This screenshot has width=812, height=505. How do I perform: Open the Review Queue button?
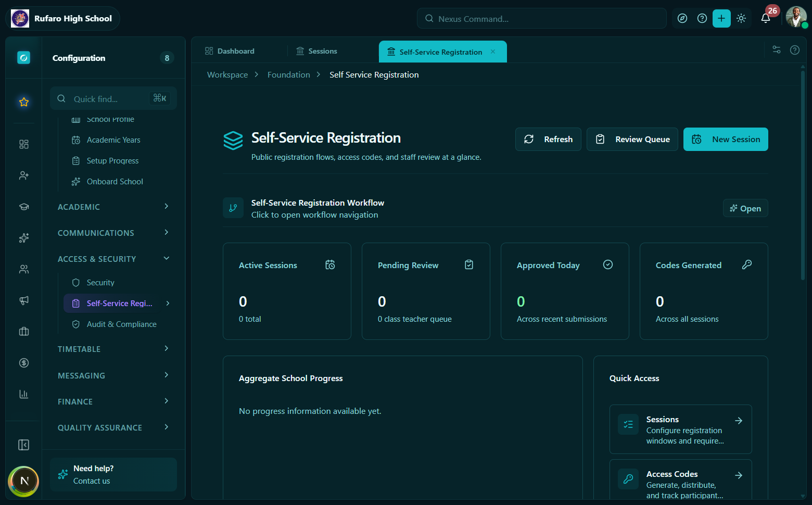click(x=632, y=139)
